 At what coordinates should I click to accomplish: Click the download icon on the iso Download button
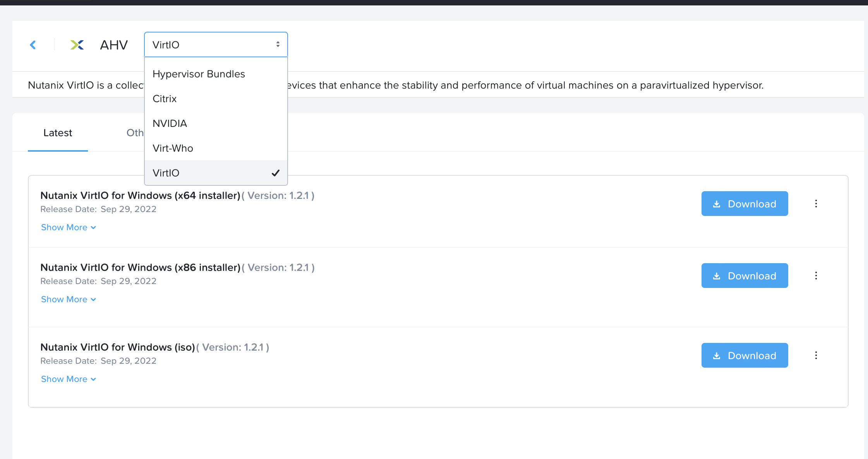point(717,355)
